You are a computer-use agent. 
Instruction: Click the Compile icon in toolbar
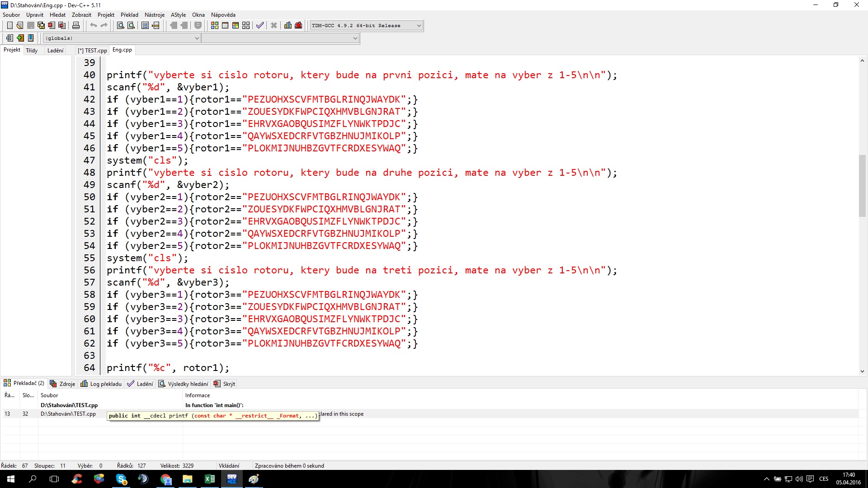coord(215,25)
